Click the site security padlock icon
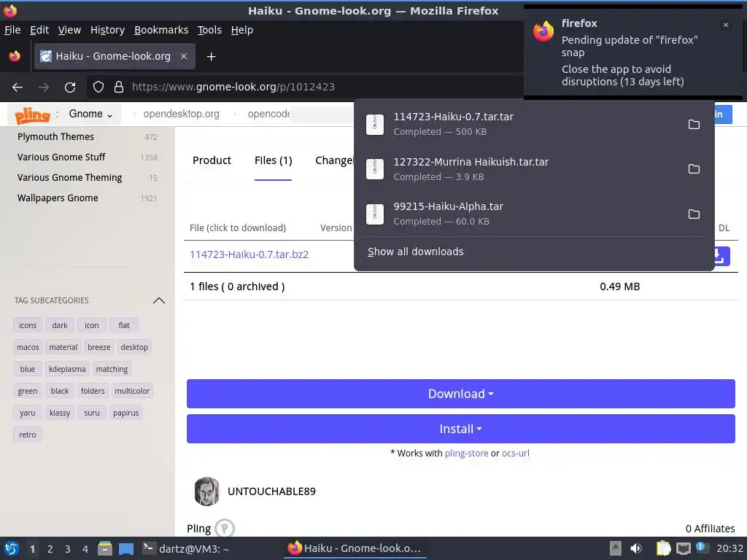The height and width of the screenshot is (560, 747). [119, 87]
